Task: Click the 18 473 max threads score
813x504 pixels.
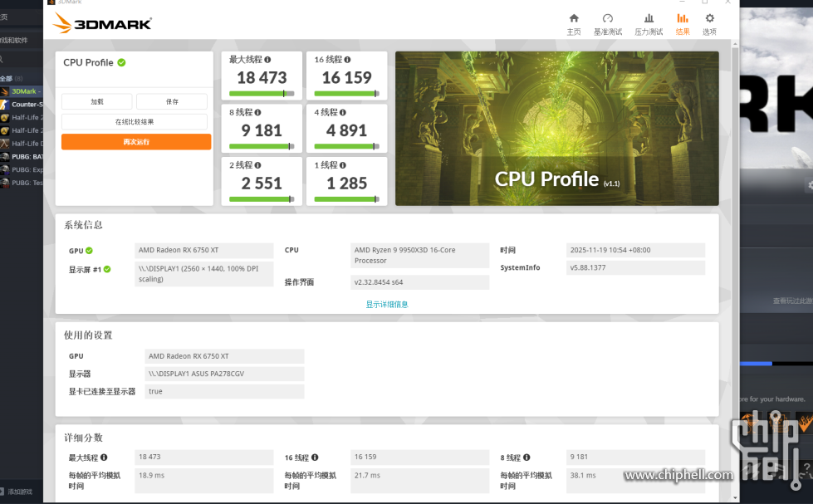Action: click(x=262, y=78)
